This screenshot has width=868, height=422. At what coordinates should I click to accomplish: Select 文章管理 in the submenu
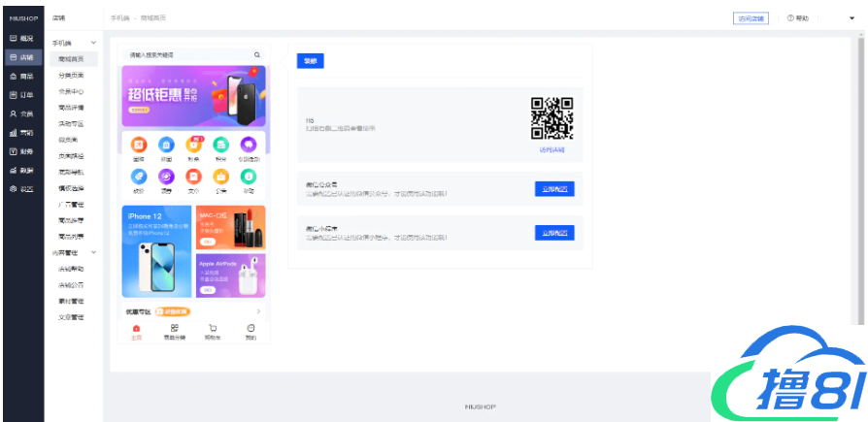[71, 317]
